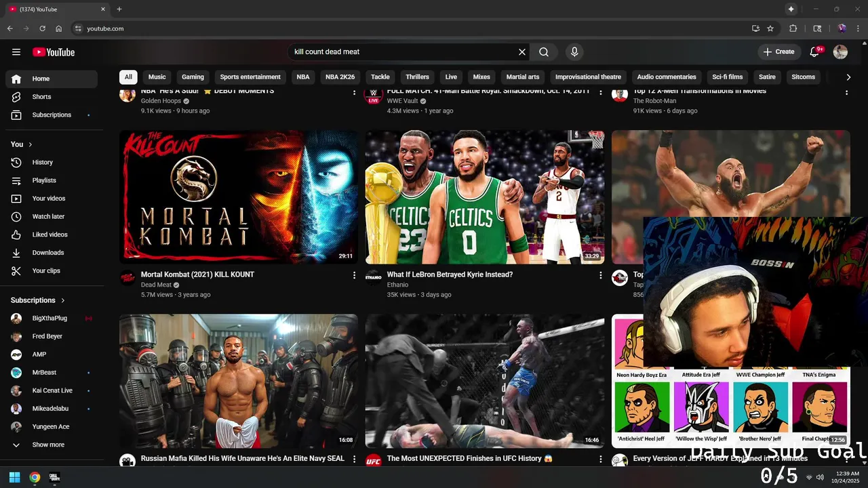The image size is (868, 488).
Task: Open the notifications bell
Action: tap(815, 52)
